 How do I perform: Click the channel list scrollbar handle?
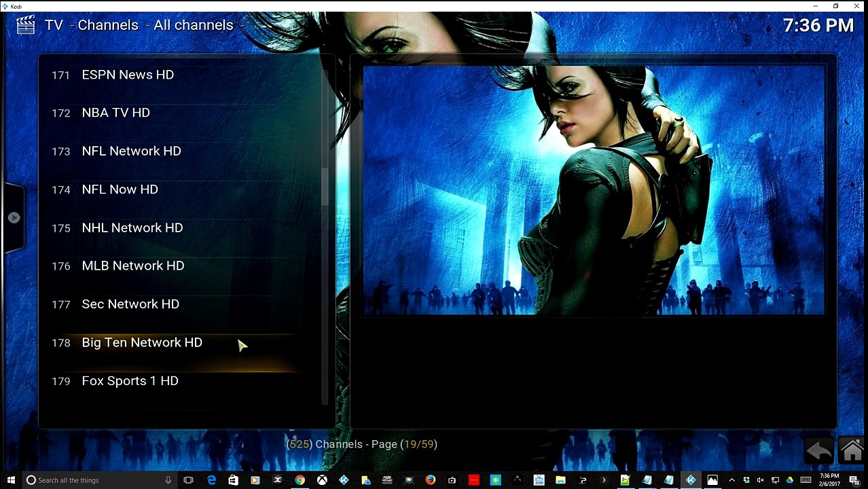pos(325,187)
